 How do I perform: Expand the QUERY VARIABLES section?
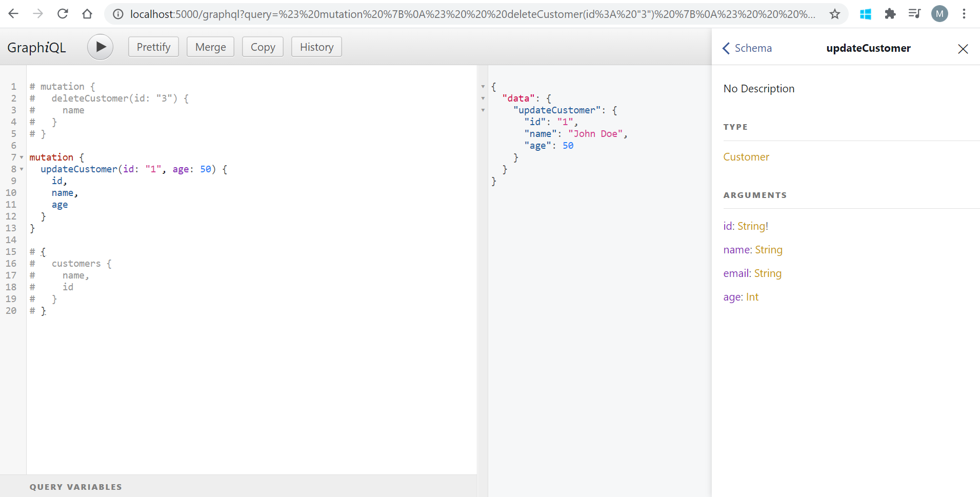pos(75,486)
